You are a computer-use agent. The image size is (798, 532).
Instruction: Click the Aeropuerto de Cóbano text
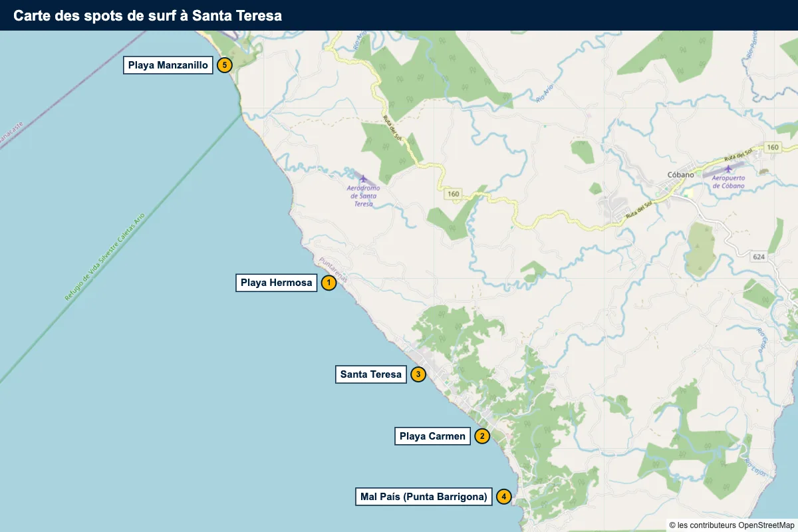(728, 182)
